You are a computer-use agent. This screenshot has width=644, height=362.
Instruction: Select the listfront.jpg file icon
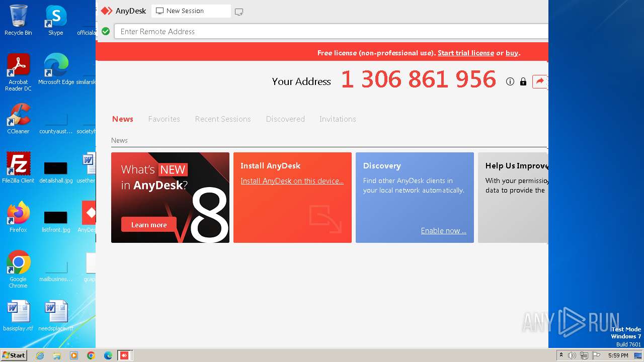coord(56,221)
